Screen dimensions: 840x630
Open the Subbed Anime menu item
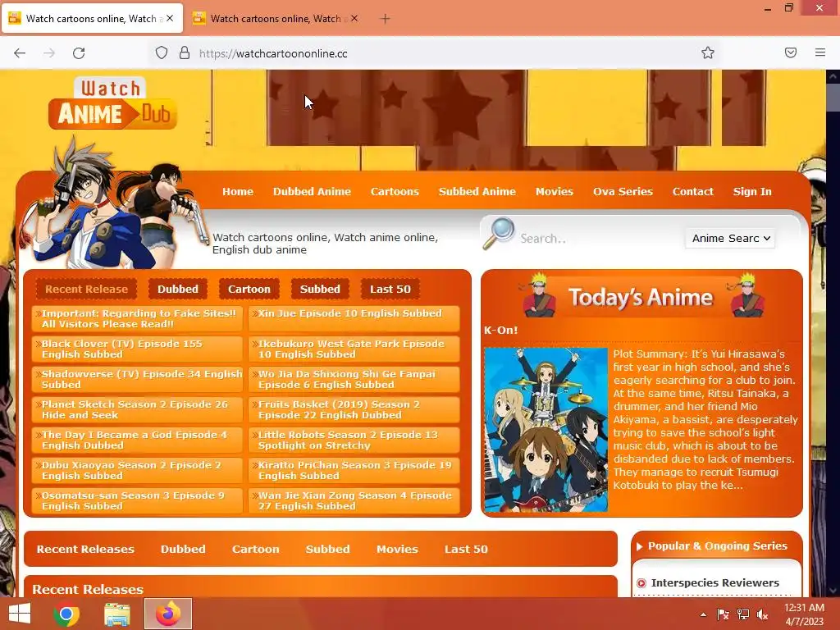(477, 191)
